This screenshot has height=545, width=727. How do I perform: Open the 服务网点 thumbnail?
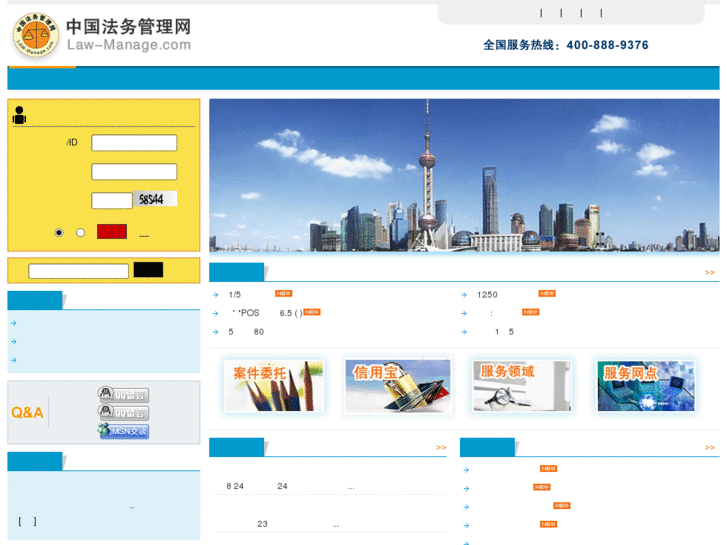[646, 386]
